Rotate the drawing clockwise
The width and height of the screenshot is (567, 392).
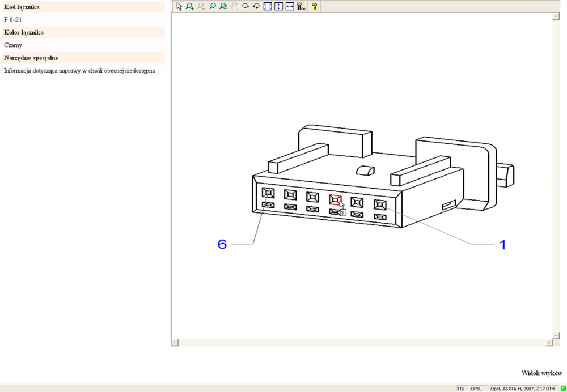[x=246, y=6]
